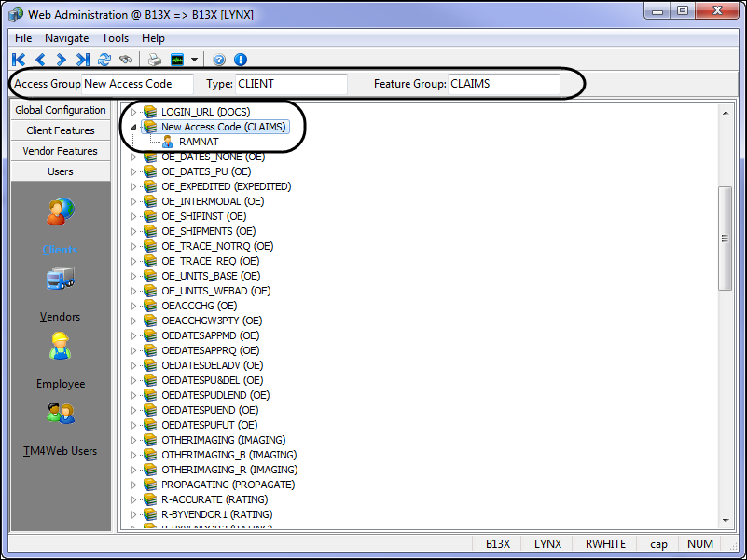
Task: Select the OE_TRACE_NOTRQ (OE) tree row
Action: (x=217, y=246)
